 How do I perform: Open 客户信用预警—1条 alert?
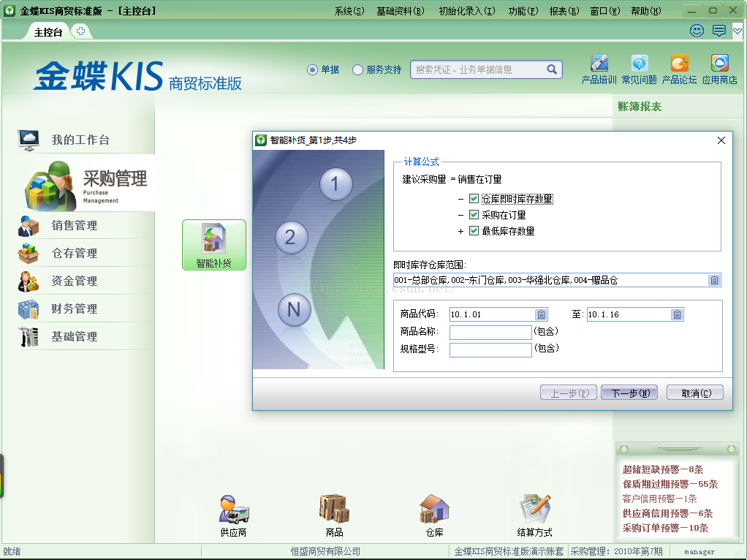(x=659, y=499)
